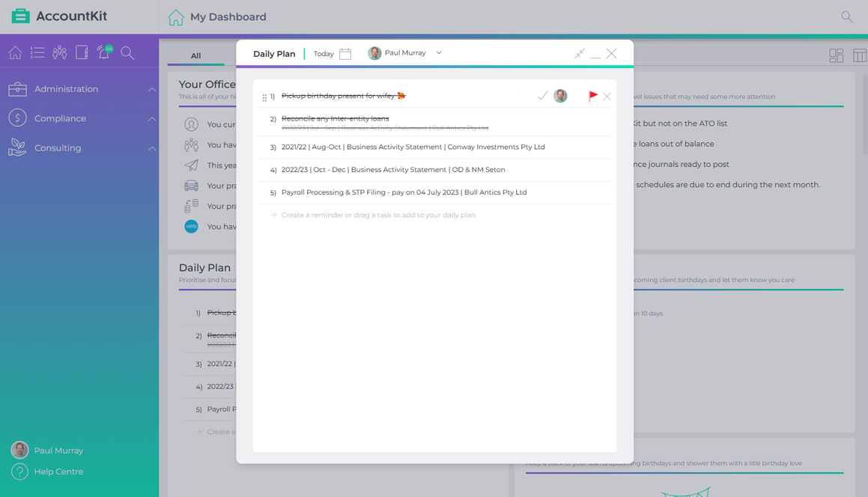Click the sidebar search magnifier icon
This screenshot has width=868, height=497.
[x=127, y=53]
